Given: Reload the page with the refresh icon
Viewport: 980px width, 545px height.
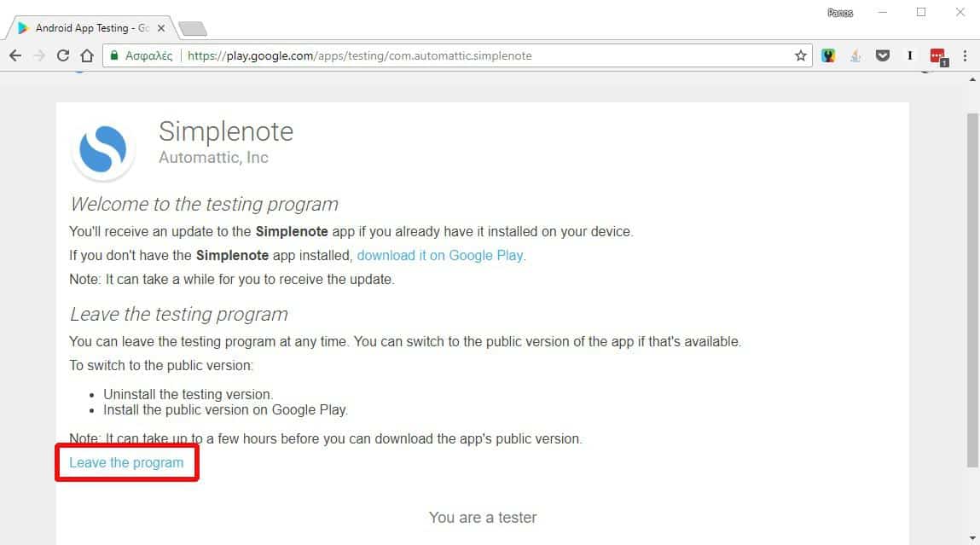Looking at the screenshot, I should [63, 55].
